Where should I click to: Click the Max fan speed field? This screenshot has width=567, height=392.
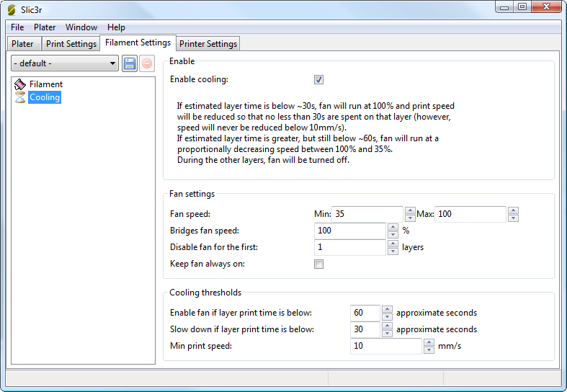click(x=470, y=214)
